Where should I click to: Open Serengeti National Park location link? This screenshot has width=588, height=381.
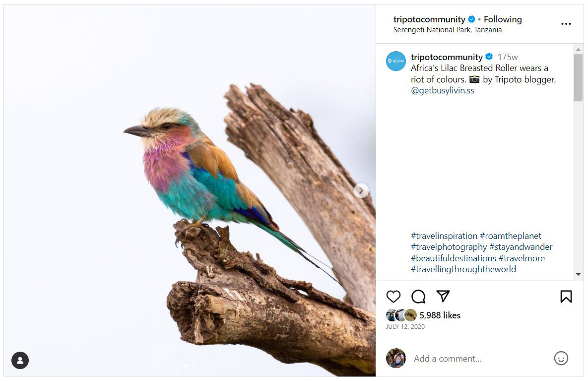[x=447, y=30]
